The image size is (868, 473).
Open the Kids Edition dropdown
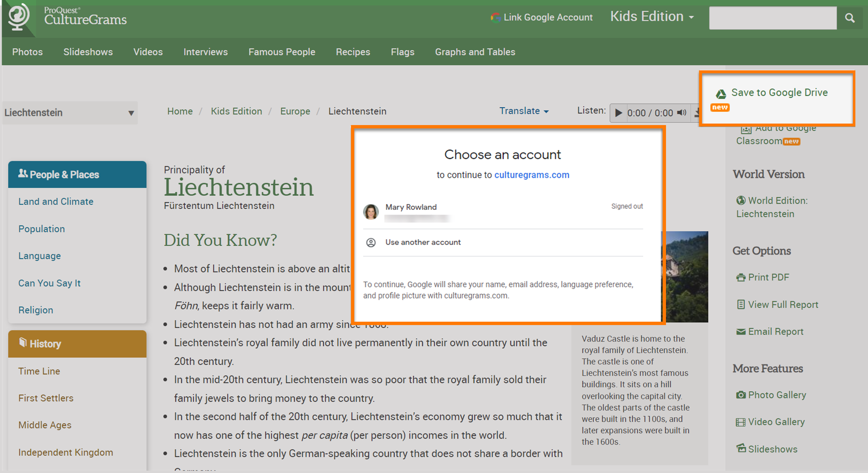652,17
